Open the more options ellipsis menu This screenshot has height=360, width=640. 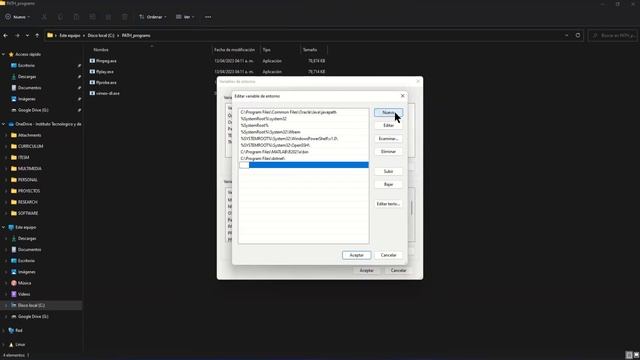pos(208,17)
